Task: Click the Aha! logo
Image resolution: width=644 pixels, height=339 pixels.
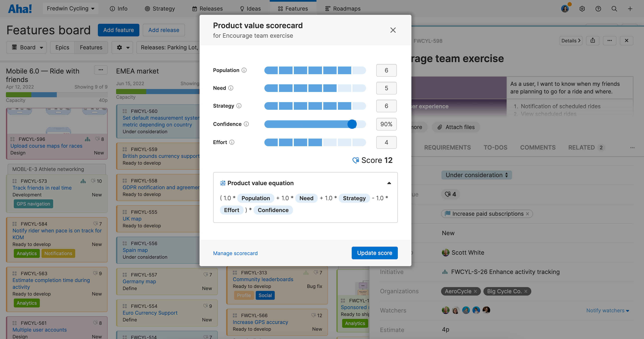Action: 20,8
